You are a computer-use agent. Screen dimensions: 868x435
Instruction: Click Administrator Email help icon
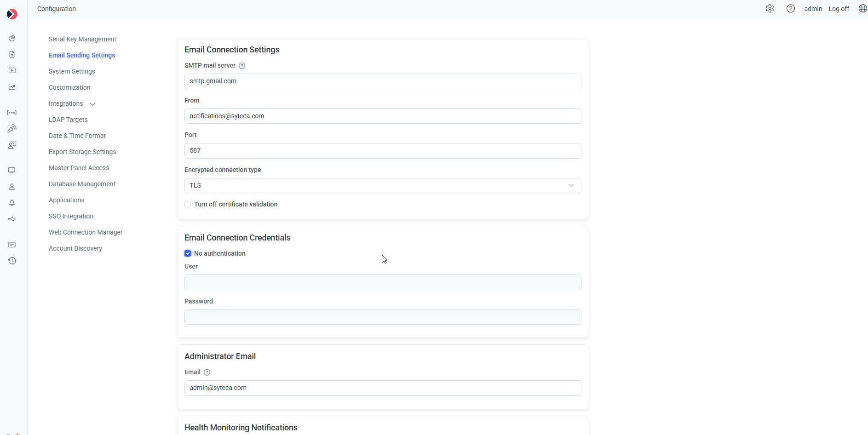tap(207, 372)
